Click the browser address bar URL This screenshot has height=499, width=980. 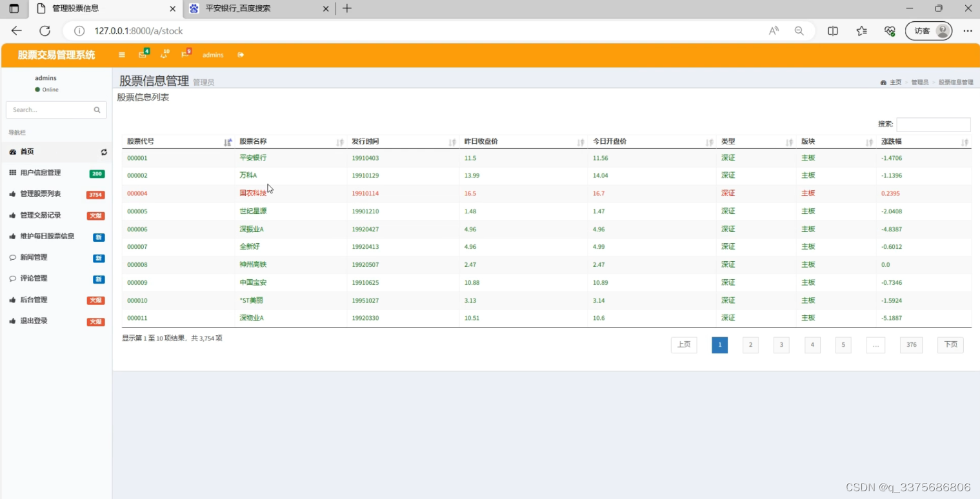point(139,30)
